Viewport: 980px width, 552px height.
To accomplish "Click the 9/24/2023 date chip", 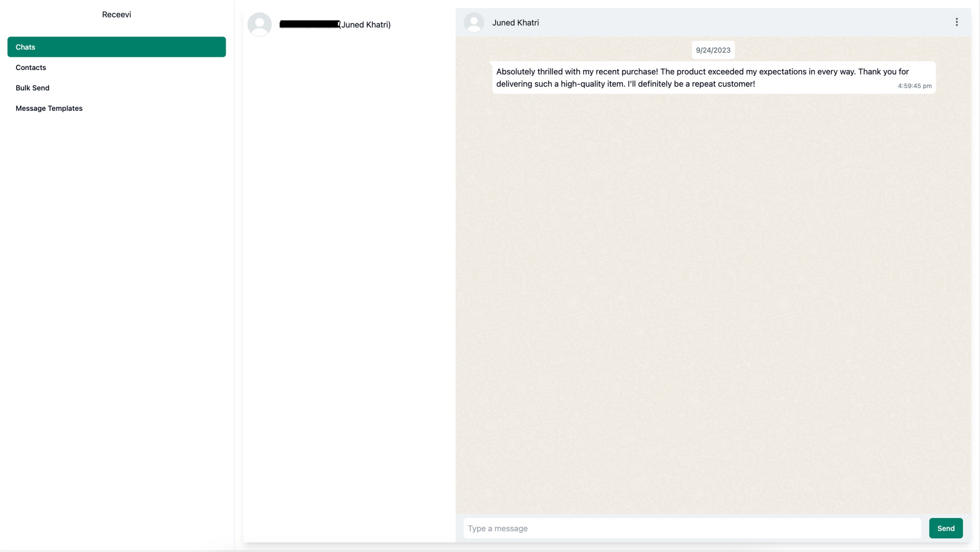I will pyautogui.click(x=713, y=50).
